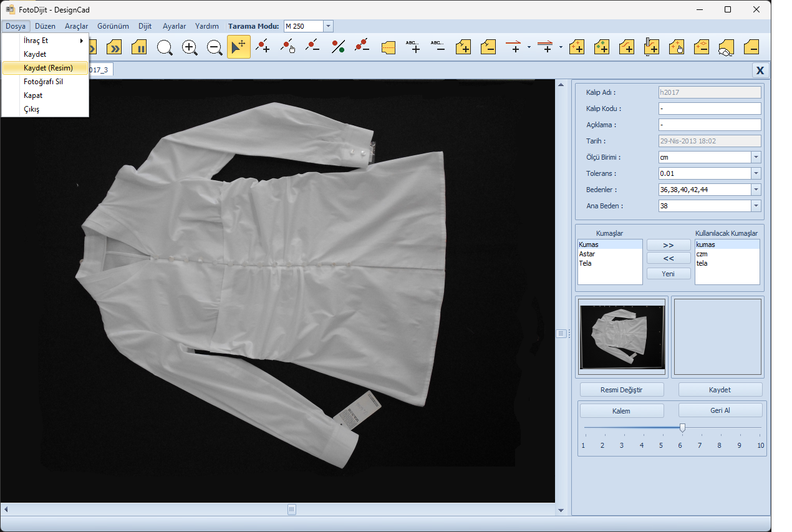Click the Kalıp Kodu input field
792x532 pixels.
tap(709, 109)
